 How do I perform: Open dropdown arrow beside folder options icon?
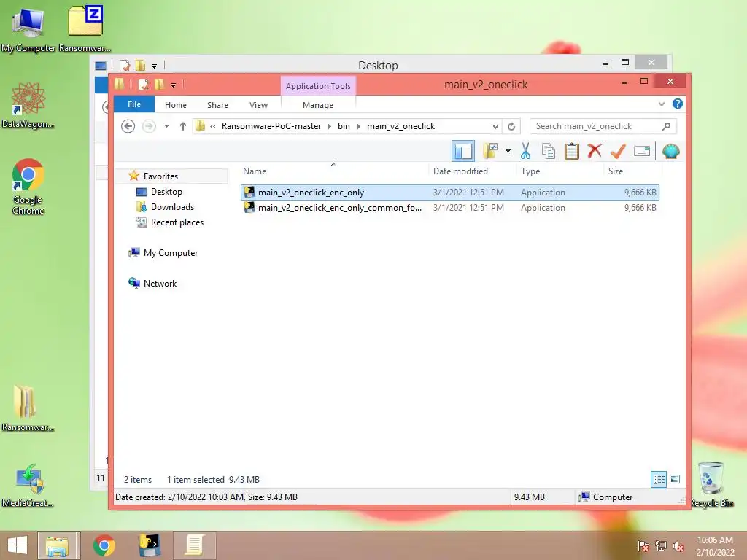(x=508, y=152)
